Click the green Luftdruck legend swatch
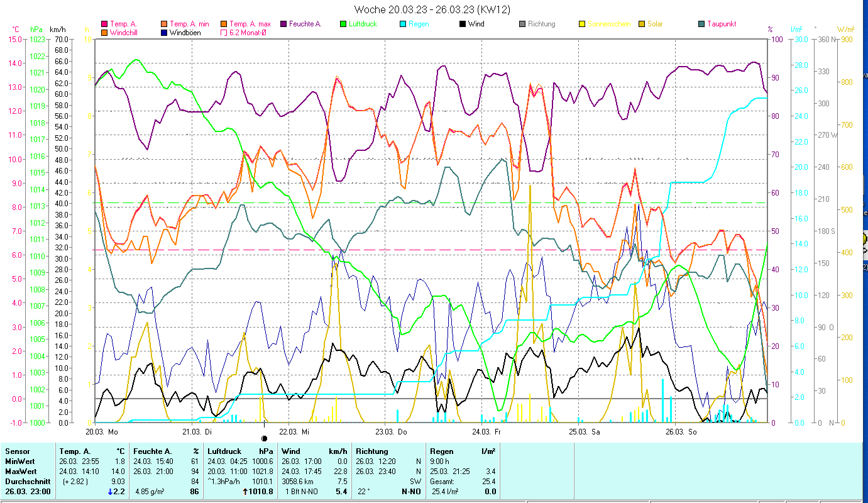Image resolution: width=868 pixels, height=503 pixels. point(343,25)
